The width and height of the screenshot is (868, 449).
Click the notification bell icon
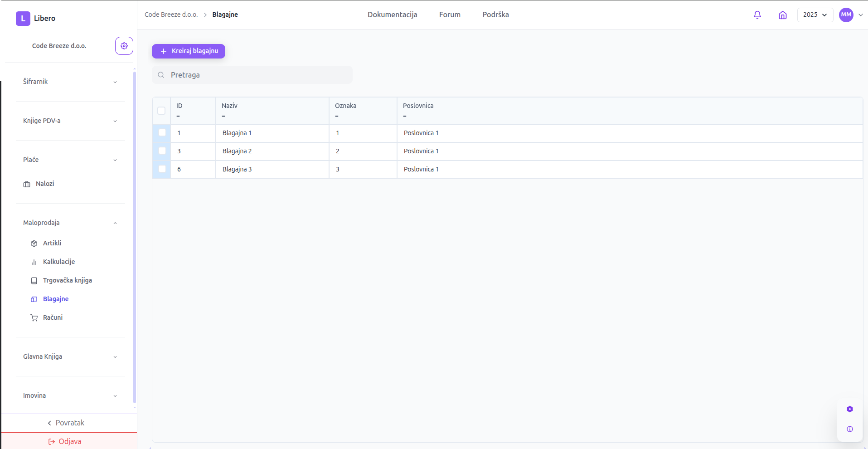pos(757,15)
